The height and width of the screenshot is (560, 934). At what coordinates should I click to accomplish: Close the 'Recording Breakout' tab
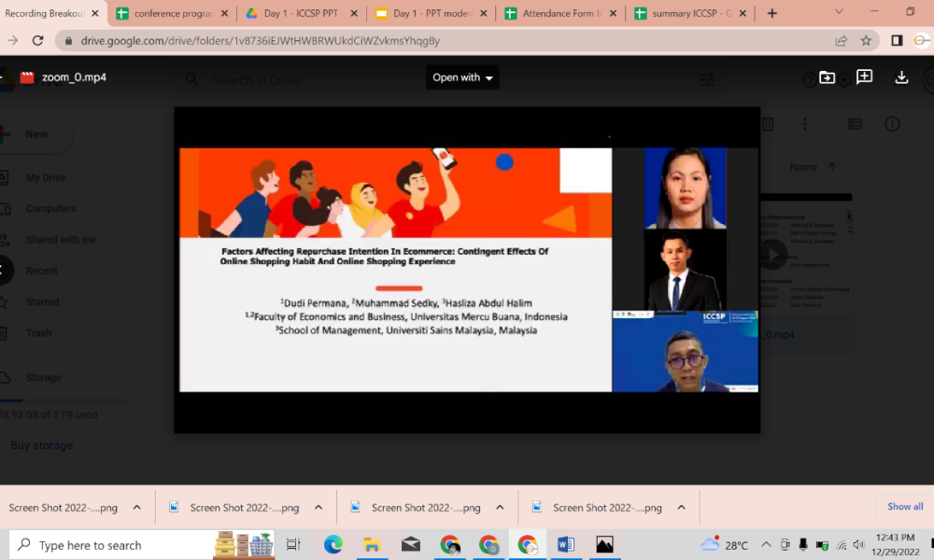(x=94, y=13)
